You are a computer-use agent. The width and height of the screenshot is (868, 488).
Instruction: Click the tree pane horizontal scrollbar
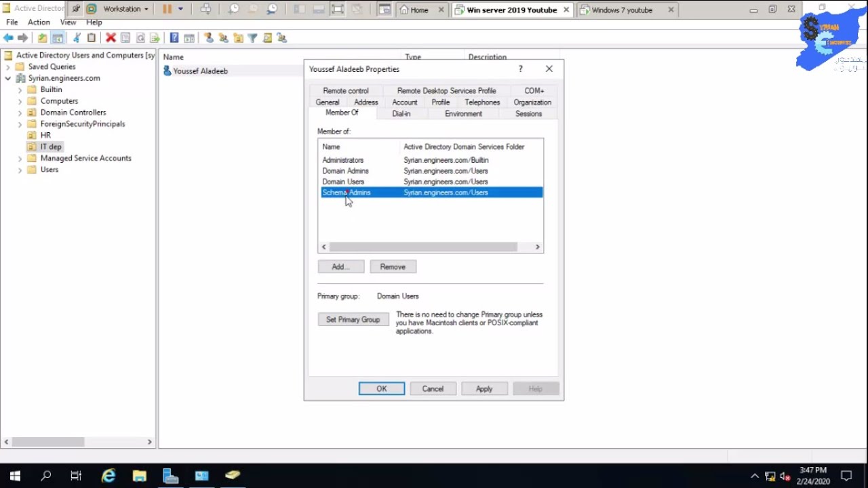point(47,442)
